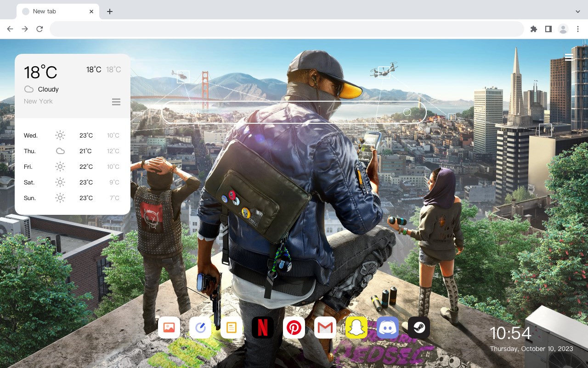Screen dimensions: 588x368
Task: Click the Thursday cloudy weather icon
Action: (x=60, y=151)
